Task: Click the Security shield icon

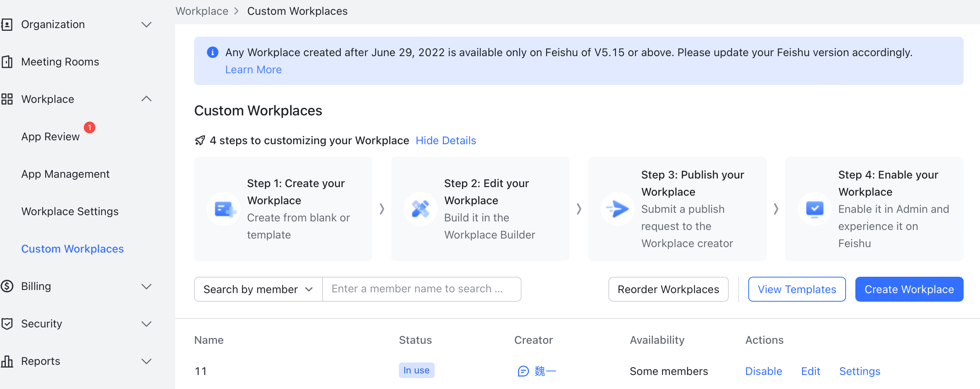Action: pos(7,324)
